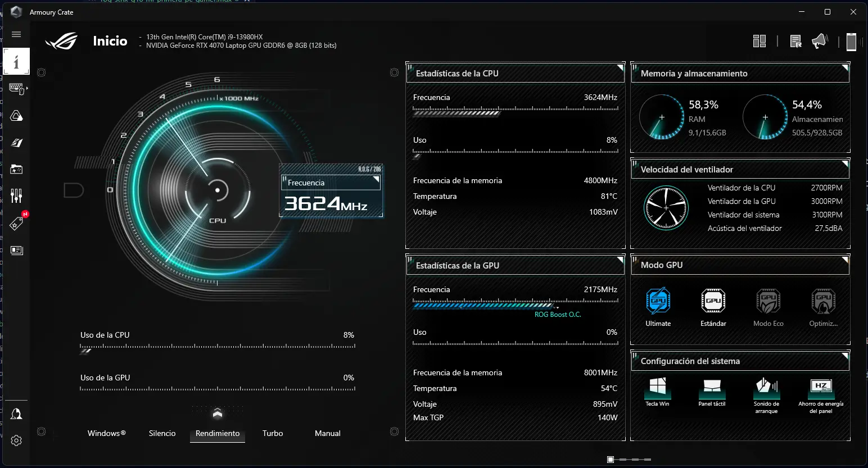Select the Silencio performance mode
Screen dimensions: 868x468
click(162, 433)
